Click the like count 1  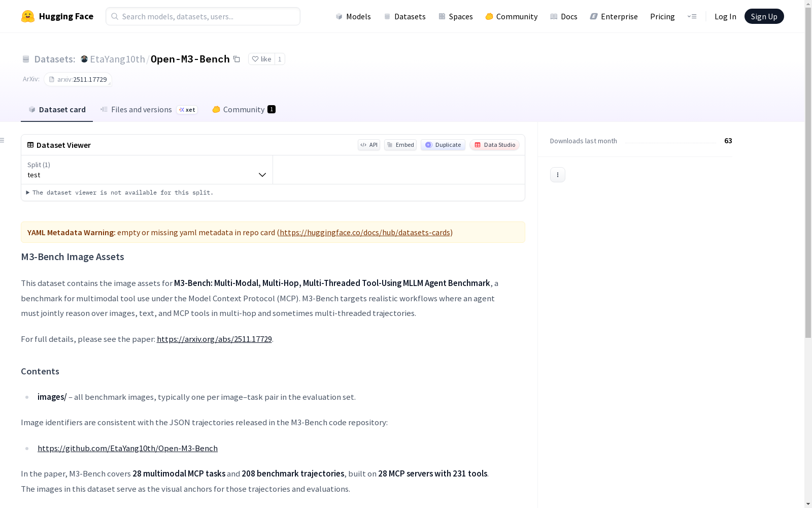pos(280,59)
